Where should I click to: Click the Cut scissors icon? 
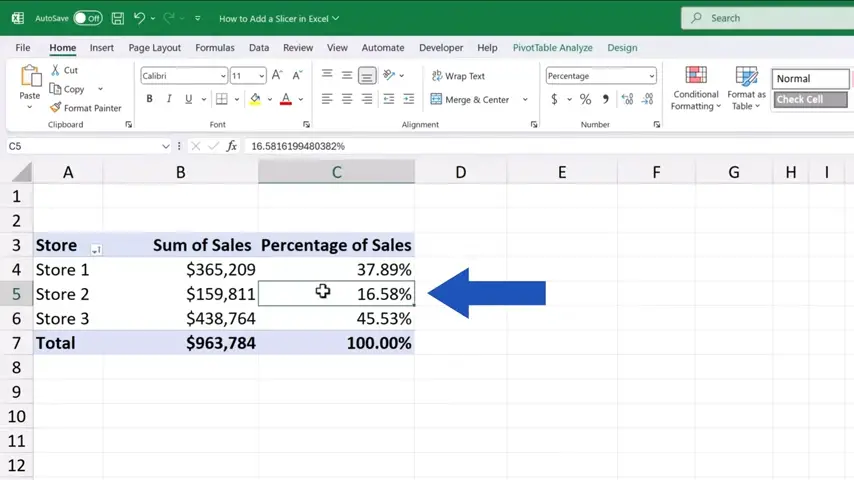pyautogui.click(x=56, y=70)
